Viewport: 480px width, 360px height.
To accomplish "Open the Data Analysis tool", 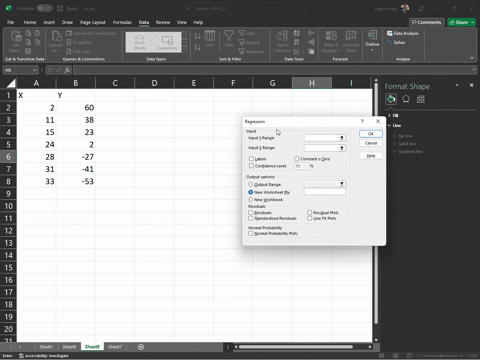I will pyautogui.click(x=403, y=33).
